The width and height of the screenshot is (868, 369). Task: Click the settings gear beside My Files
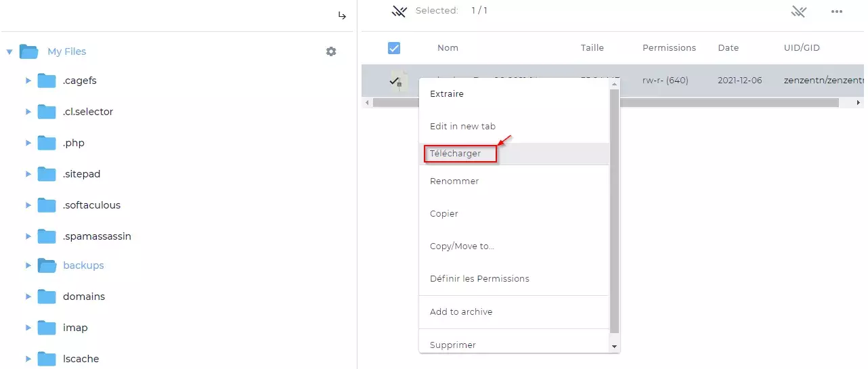tap(331, 51)
